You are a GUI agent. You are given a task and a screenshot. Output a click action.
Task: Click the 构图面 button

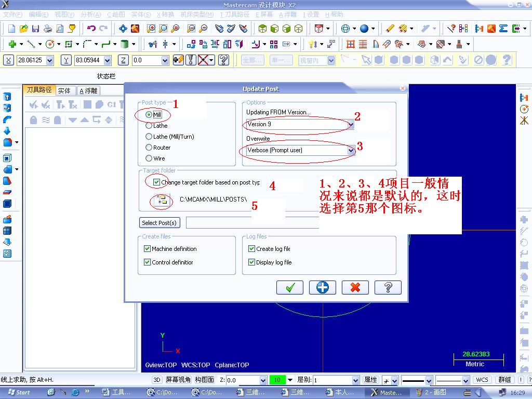205,380
